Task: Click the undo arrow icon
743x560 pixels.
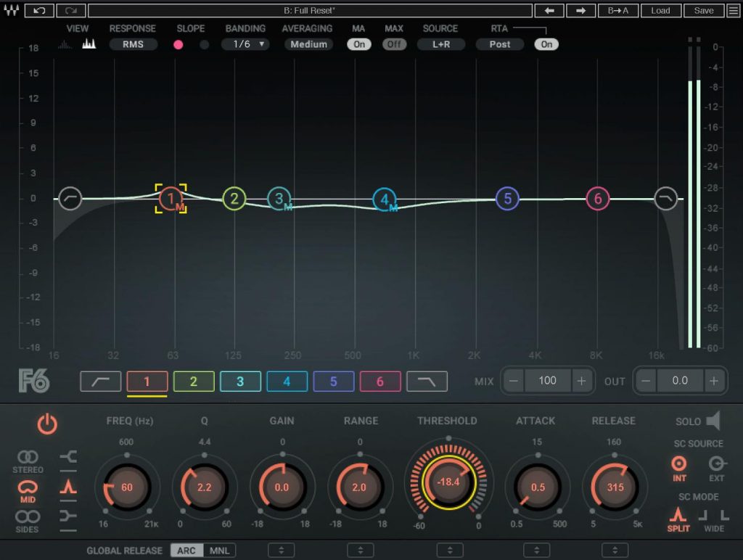Action: coord(39,11)
